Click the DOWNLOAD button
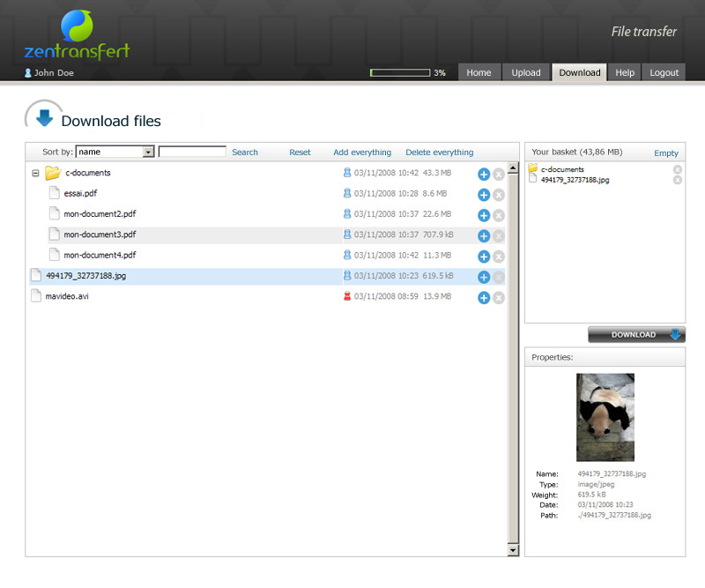The height and width of the screenshot is (588, 705). point(636,335)
